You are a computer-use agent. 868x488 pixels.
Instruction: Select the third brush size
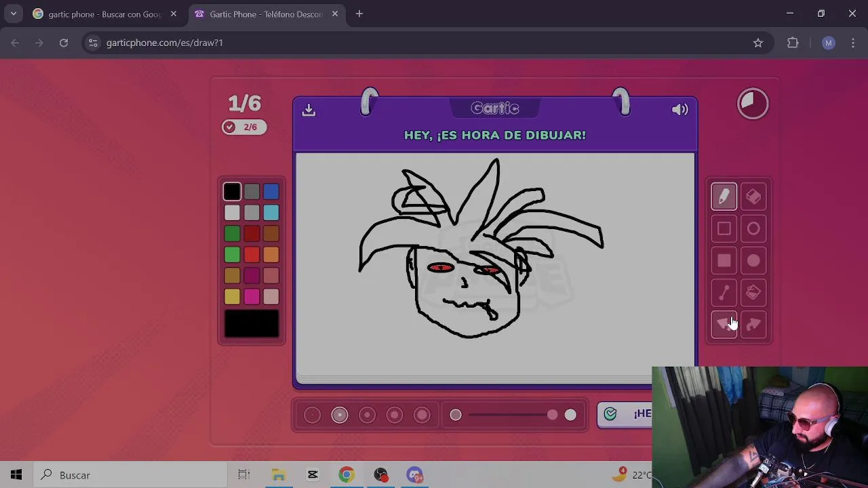tap(367, 415)
